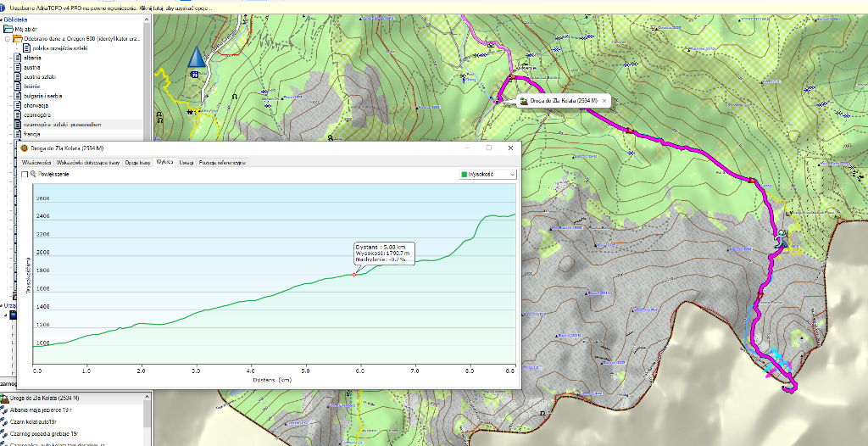This screenshot has height=446, width=868.
Task: Open the 'Mój zbiór' collection folder
Action: [24, 28]
